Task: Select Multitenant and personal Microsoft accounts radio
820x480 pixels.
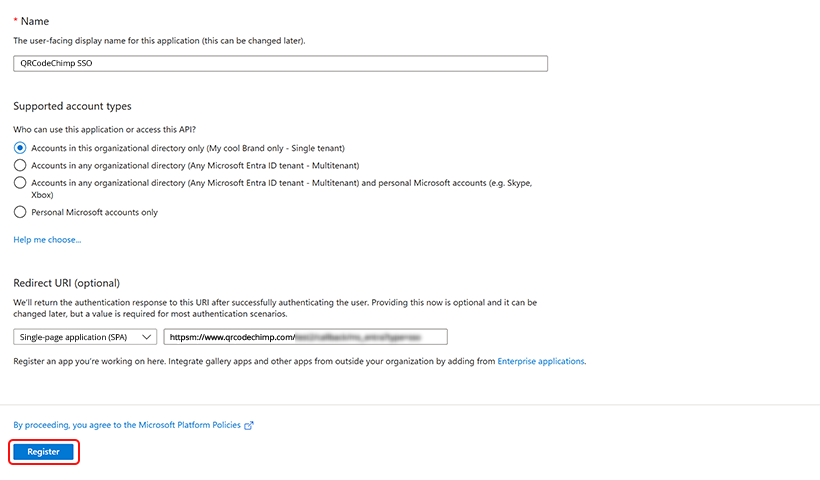Action: 20,182
